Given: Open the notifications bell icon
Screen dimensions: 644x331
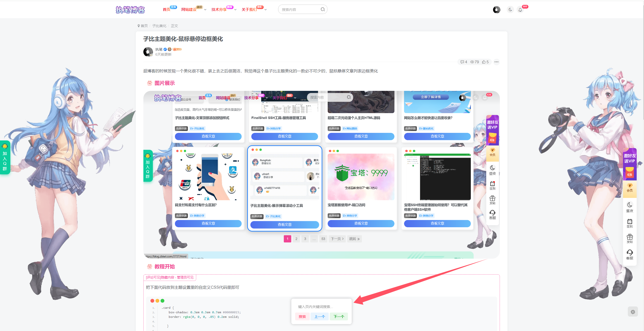Looking at the screenshot, I should (x=520, y=10).
